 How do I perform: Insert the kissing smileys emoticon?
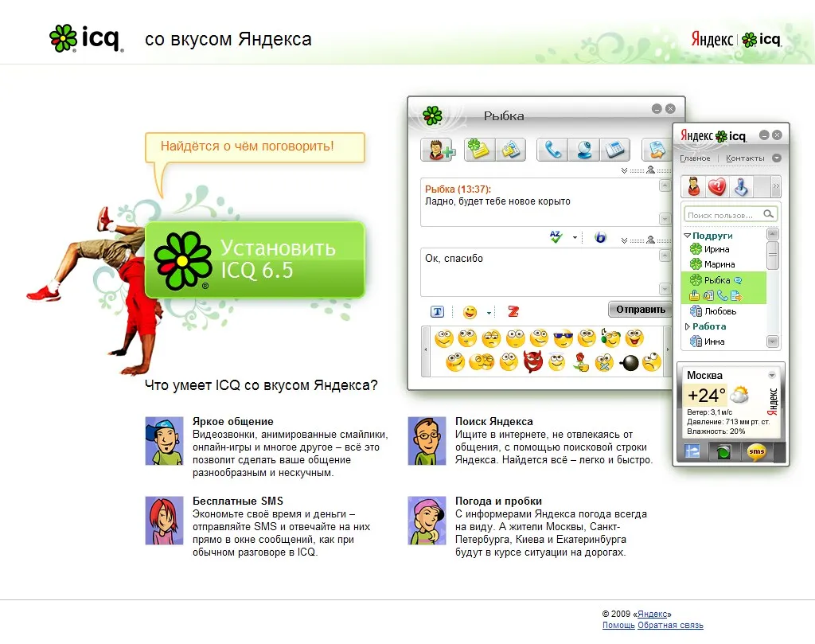tap(482, 361)
